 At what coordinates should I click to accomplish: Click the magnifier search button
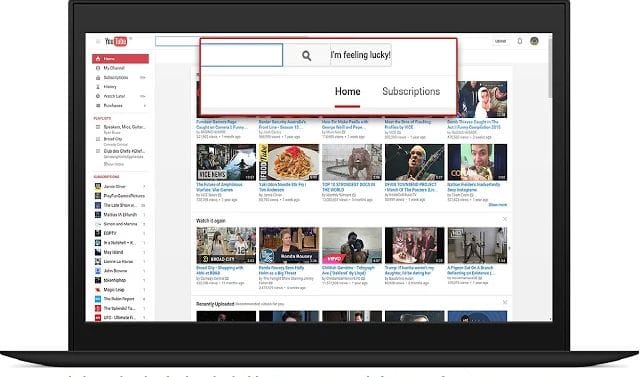tap(306, 55)
